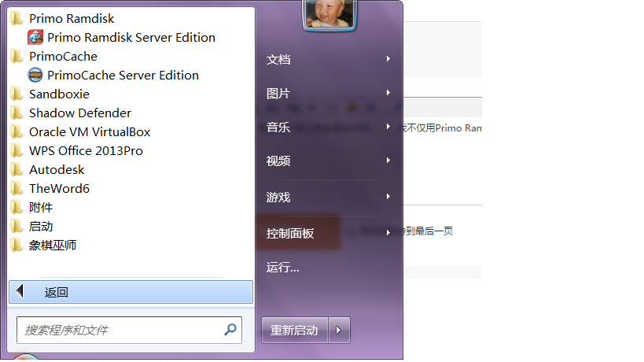Click the search magnifier icon
Image resolution: width=644 pixels, height=362 pixels.
pyautogui.click(x=230, y=329)
